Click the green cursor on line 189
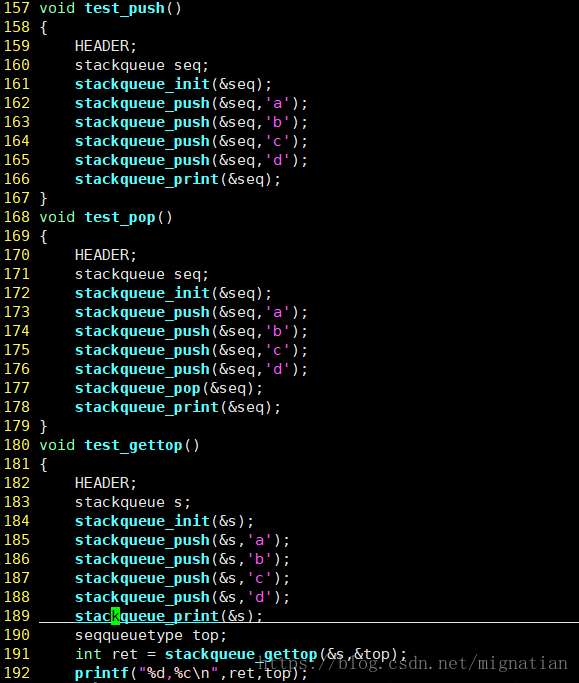 tap(115, 616)
